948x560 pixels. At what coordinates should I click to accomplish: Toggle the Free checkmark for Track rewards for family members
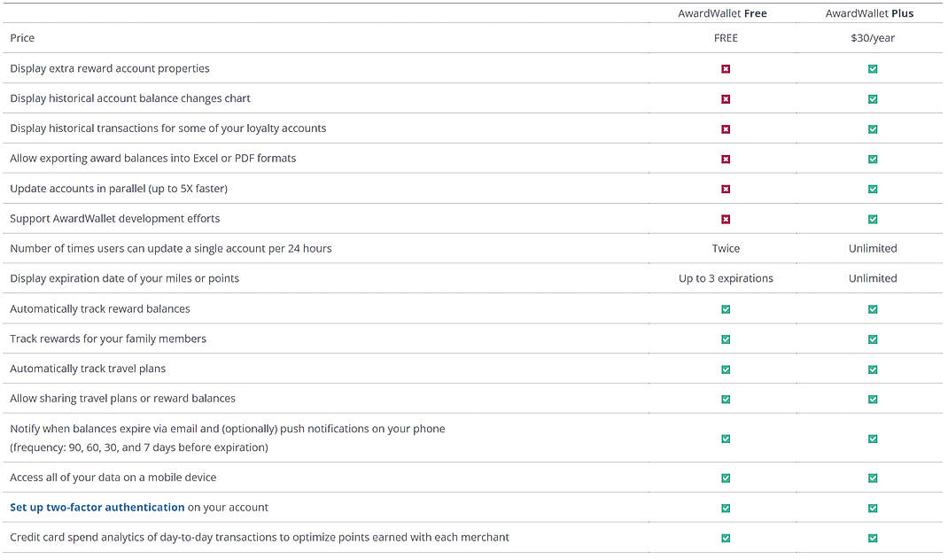(726, 338)
